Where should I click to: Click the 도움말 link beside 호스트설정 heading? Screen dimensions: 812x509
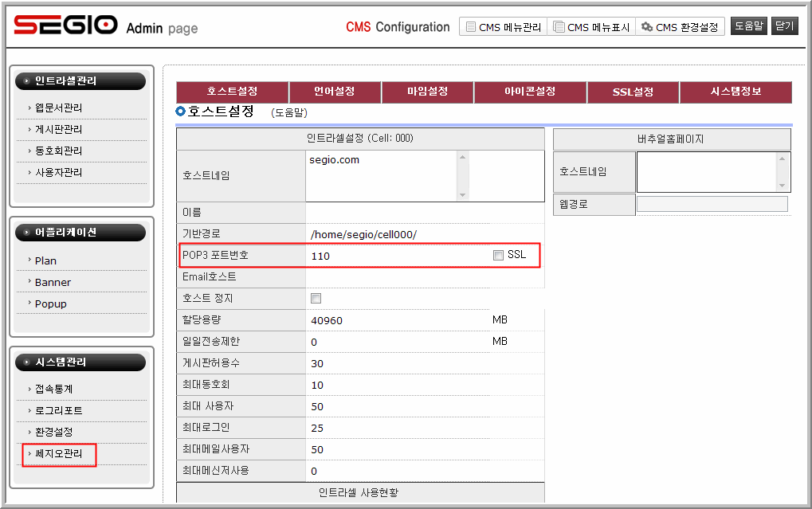289,113
